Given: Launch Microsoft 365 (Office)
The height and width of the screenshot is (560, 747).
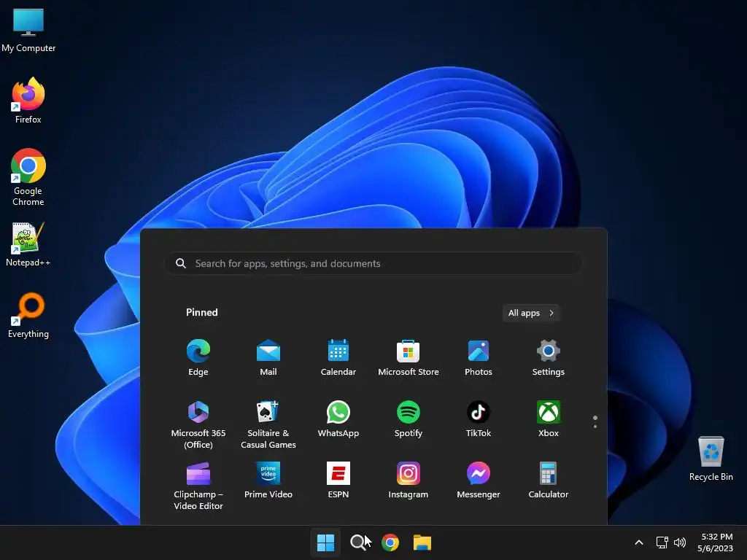Looking at the screenshot, I should pyautogui.click(x=198, y=425).
